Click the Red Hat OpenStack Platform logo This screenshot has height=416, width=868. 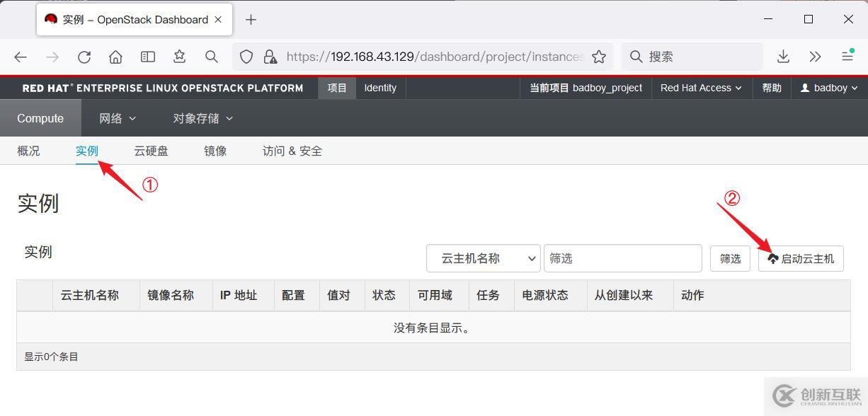163,88
